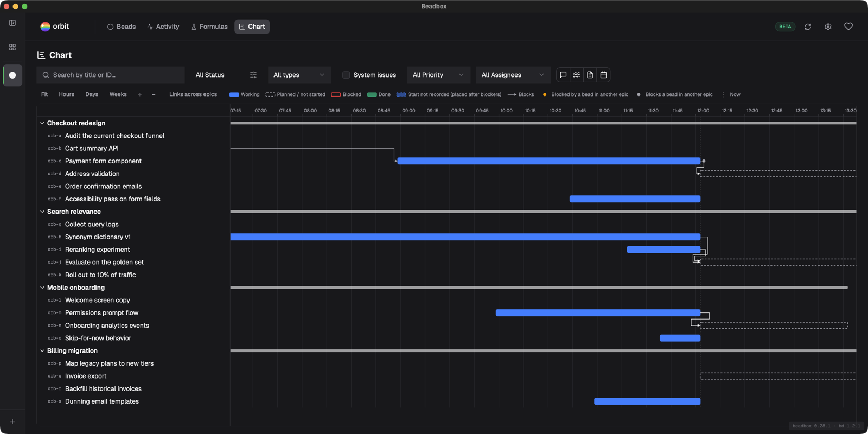868x434 pixels.
Task: Click the red Blocked legend swatch
Action: tap(336, 94)
